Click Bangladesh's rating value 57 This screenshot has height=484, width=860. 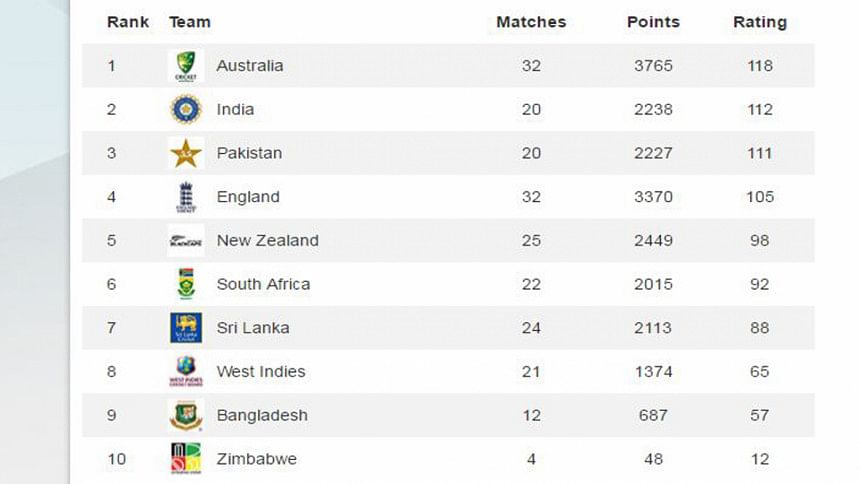(760, 415)
